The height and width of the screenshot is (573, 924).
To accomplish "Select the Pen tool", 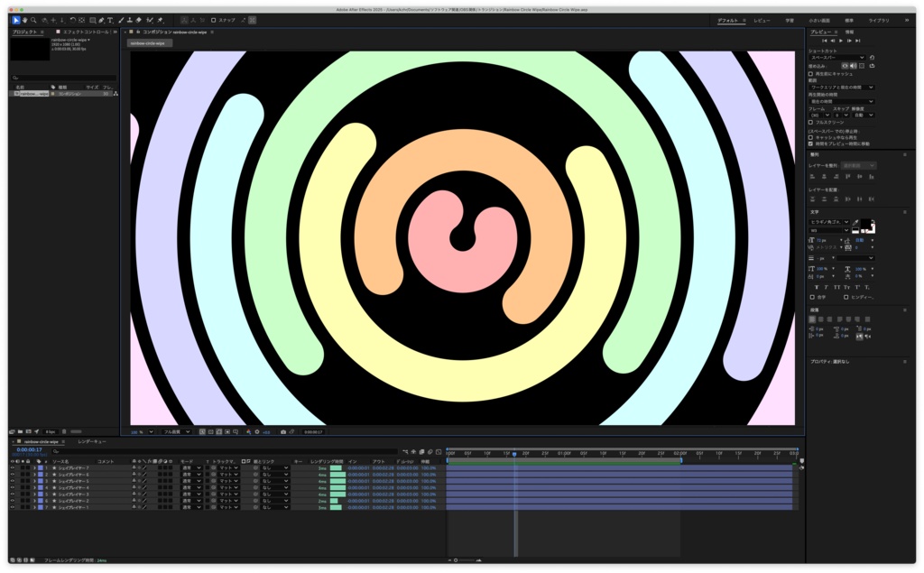I will pos(101,20).
